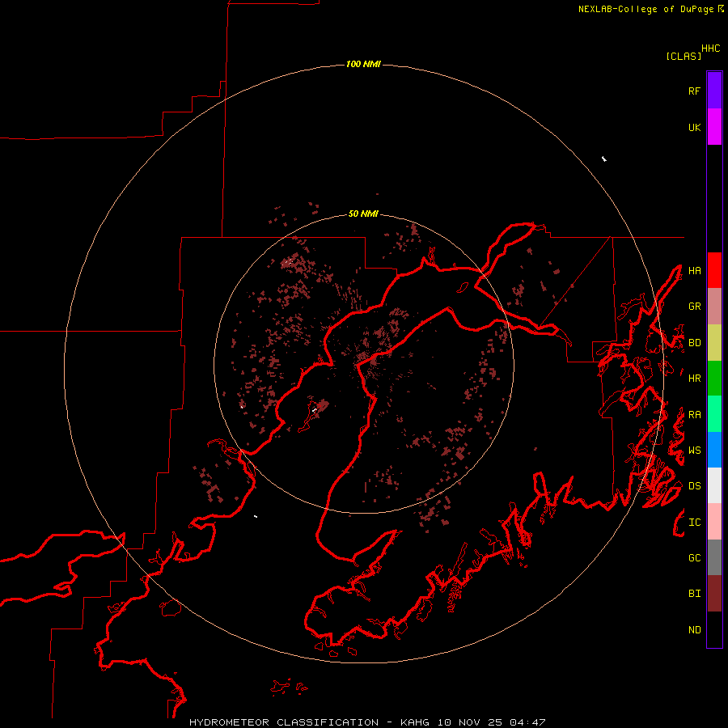Click the ND black legend swatch

pos(714,629)
